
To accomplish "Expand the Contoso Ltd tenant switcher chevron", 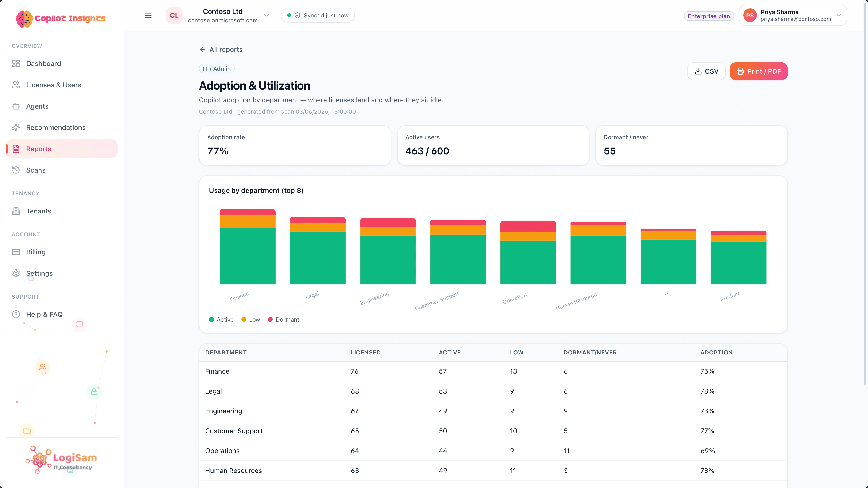I will tap(266, 15).
